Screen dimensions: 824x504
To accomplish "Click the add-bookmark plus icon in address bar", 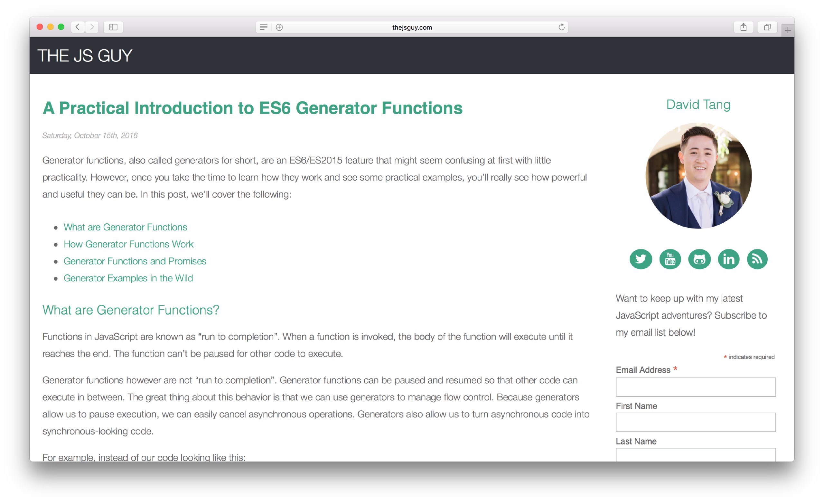I will point(279,27).
